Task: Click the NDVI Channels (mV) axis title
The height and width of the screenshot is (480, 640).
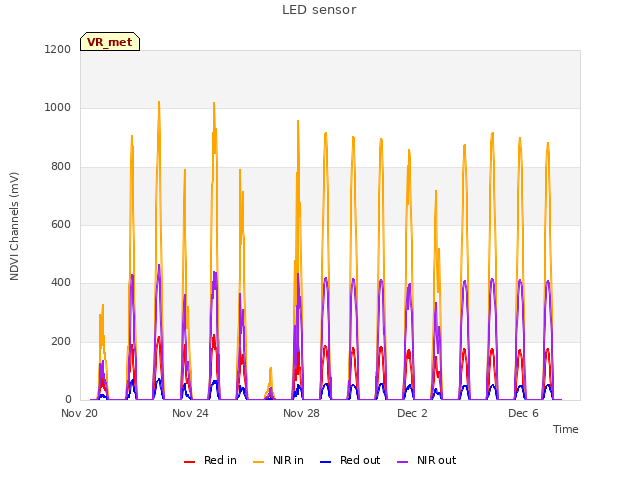Action: click(14, 226)
